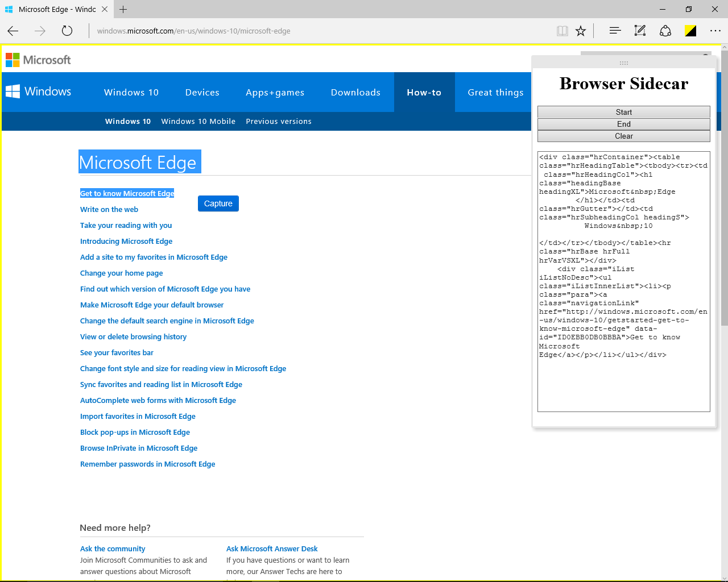Image resolution: width=728 pixels, height=582 pixels.
Task: Click the Need more help? heading
Action: click(115, 527)
